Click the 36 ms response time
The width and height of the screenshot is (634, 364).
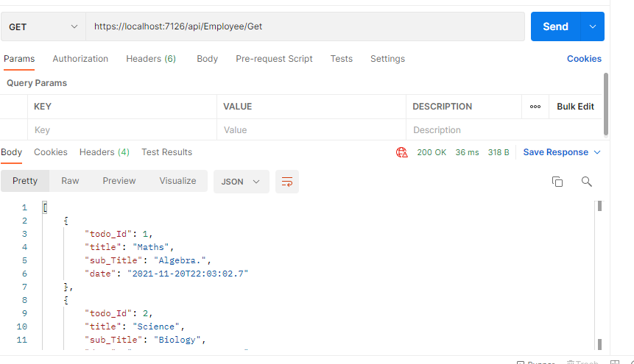tap(467, 152)
